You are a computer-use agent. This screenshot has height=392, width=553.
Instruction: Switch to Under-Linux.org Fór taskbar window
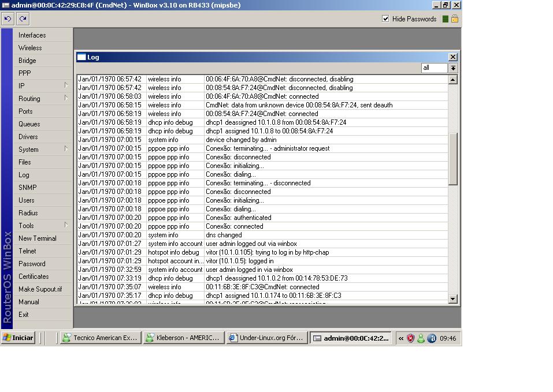[267, 338]
